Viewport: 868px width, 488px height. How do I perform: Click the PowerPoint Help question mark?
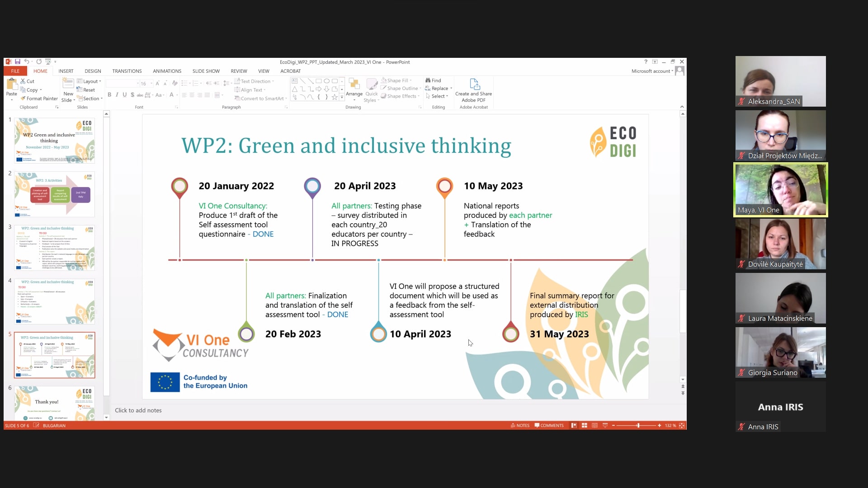646,62
